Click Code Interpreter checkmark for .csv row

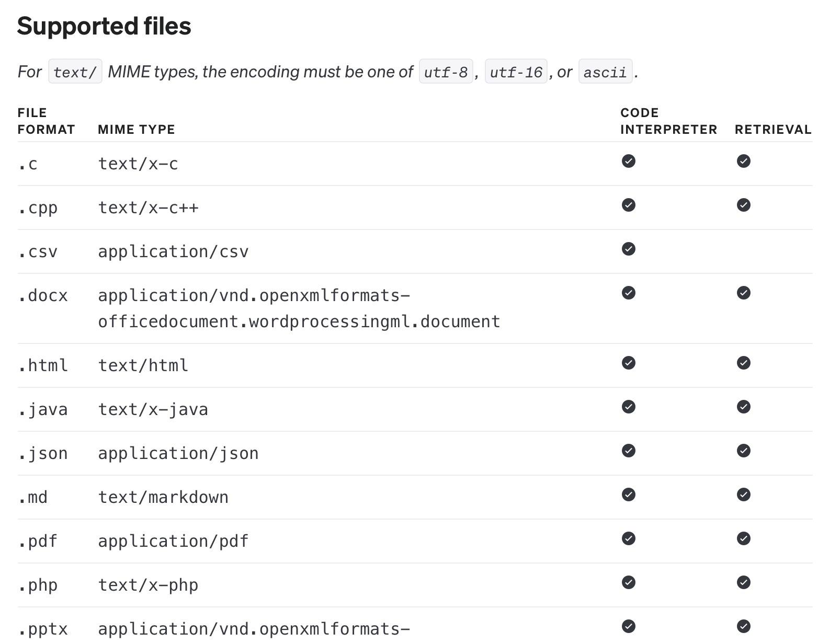tap(629, 249)
